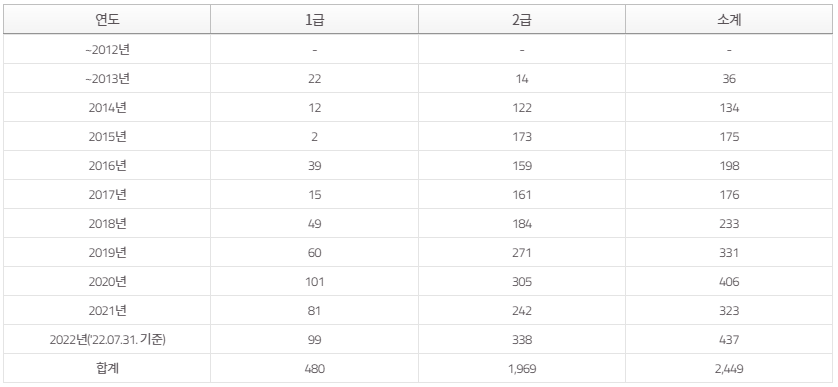
Task: Select the 소계 column header
Action: [729, 20]
